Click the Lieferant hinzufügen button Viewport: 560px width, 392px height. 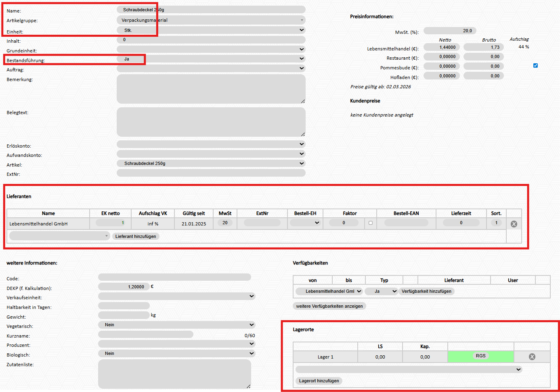point(136,237)
